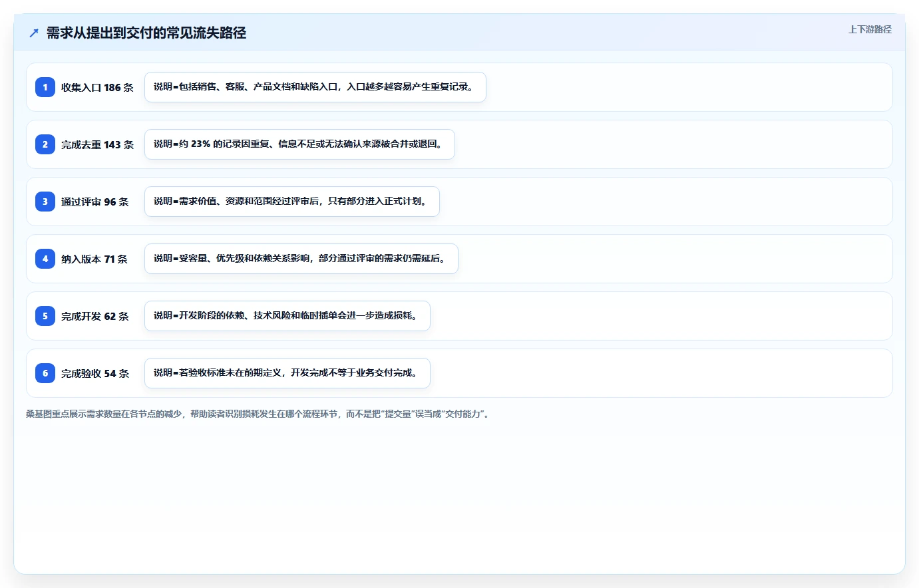Open the note about 开发阶段的依赖、技术风险
This screenshot has width=919, height=588.
coord(287,316)
